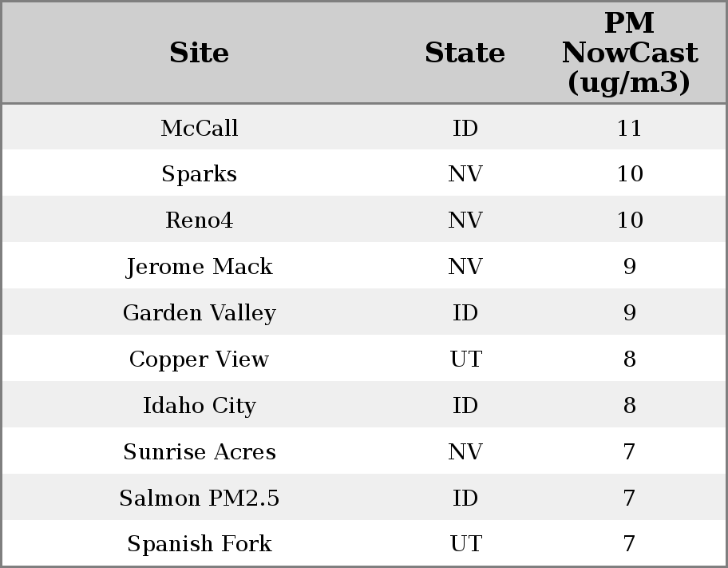Select the McCall site cell
Screen dimensions: 728x568
pyautogui.click(x=199, y=128)
